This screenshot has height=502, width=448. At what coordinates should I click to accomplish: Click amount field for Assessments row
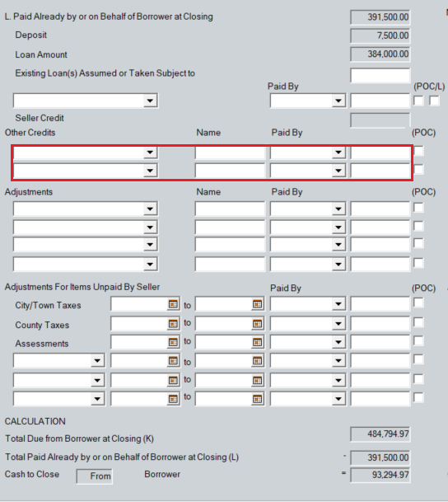click(380, 342)
